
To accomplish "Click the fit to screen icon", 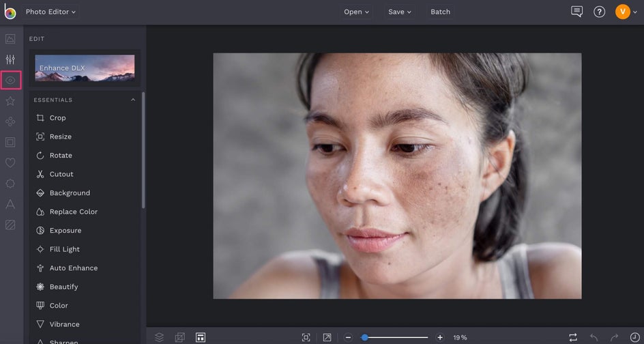I will click(306, 337).
